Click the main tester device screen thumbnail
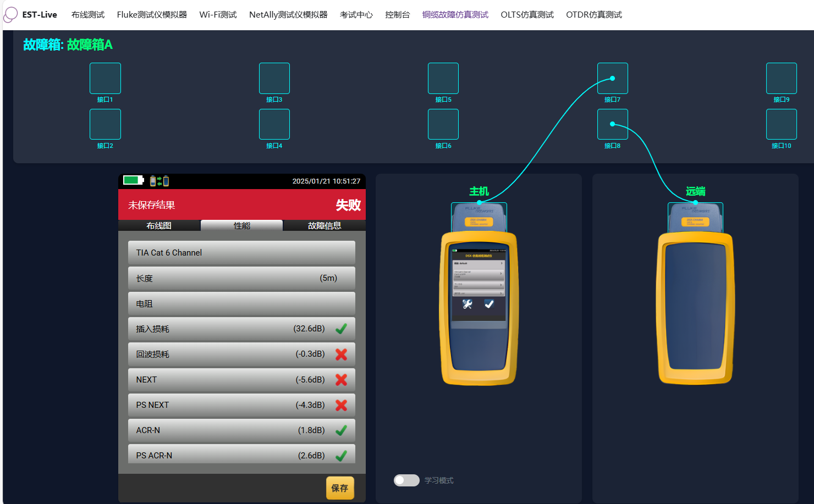Screen dimensions: 814x504 coord(479,286)
